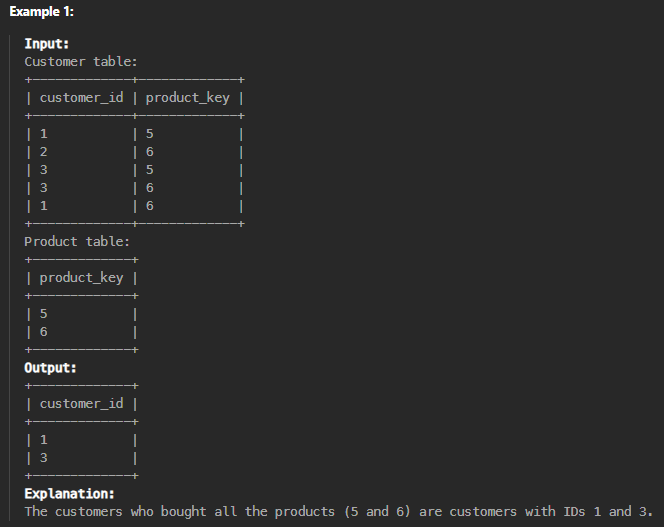Click the first Customer row with customer_id 1
The height and width of the screenshot is (527, 664).
pos(134,134)
